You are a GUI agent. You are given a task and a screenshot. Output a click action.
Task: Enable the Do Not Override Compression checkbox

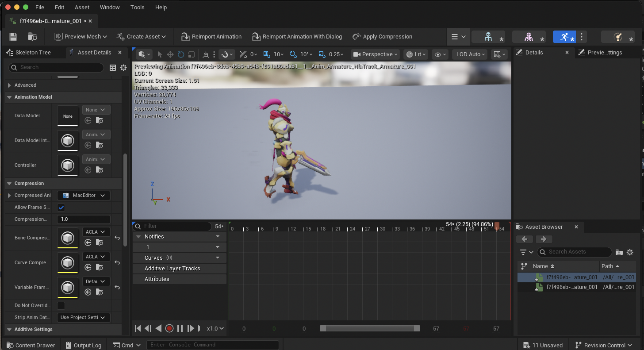pyautogui.click(x=61, y=306)
